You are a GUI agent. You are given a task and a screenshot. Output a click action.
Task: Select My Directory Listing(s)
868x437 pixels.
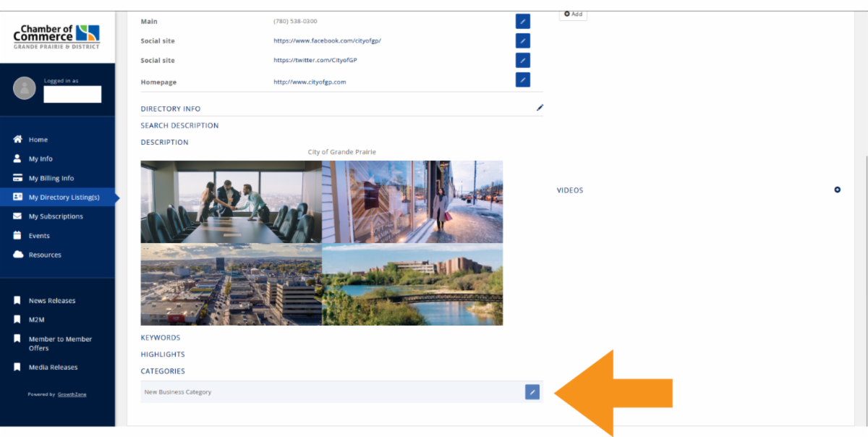[64, 197]
